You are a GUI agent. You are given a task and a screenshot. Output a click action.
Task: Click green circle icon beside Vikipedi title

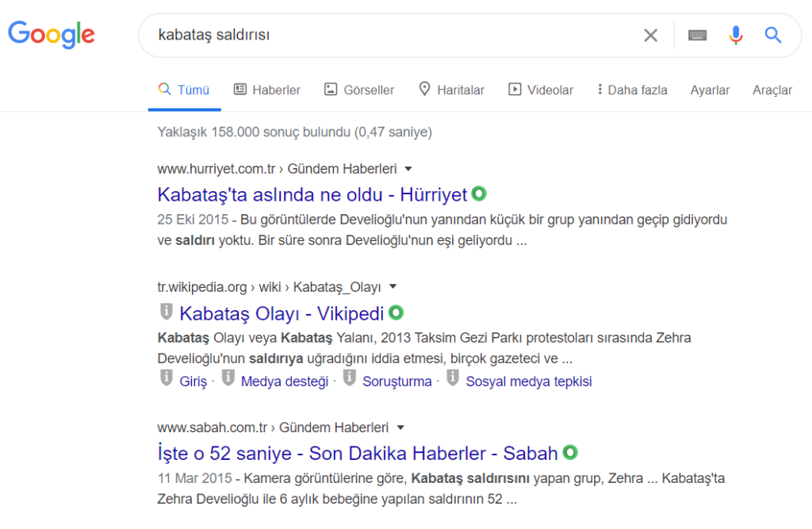396,312
